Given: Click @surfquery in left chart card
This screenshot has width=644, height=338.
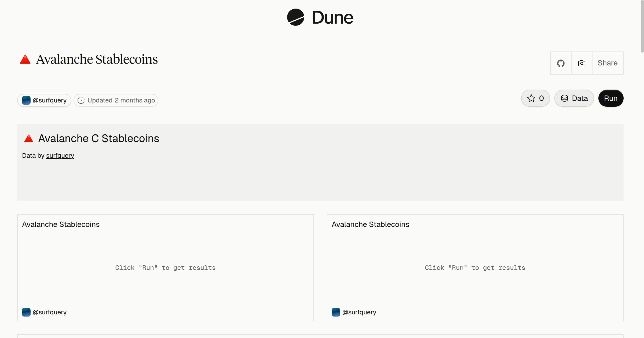Looking at the screenshot, I should click(x=50, y=312).
